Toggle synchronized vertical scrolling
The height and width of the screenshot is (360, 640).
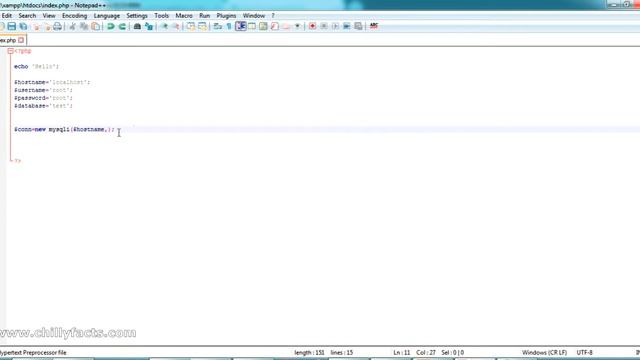click(x=191, y=27)
